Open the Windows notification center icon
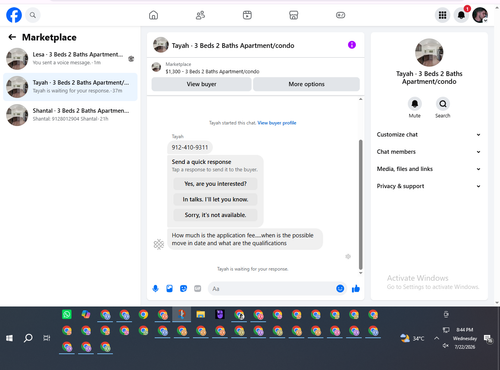500x370 pixels. pos(488,339)
